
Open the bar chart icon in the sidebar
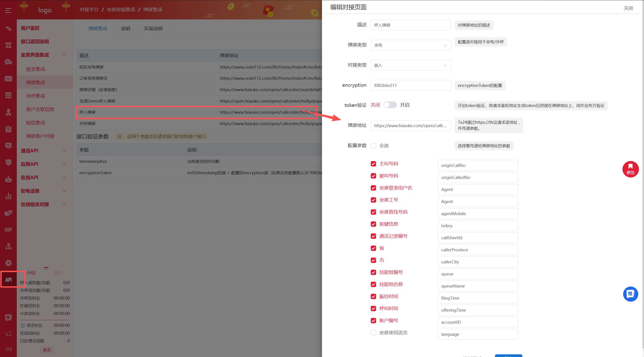pyautogui.click(x=8, y=196)
